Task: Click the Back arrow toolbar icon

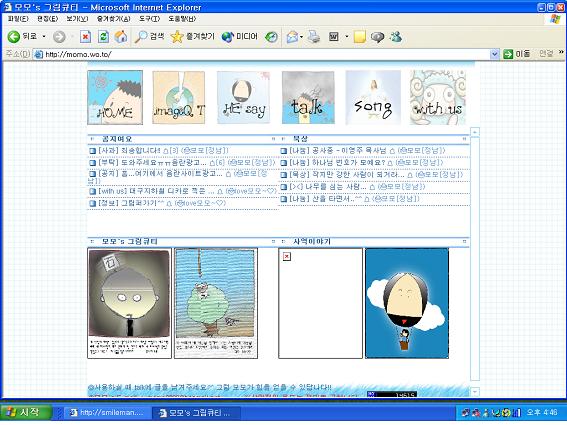Action: 14,37
